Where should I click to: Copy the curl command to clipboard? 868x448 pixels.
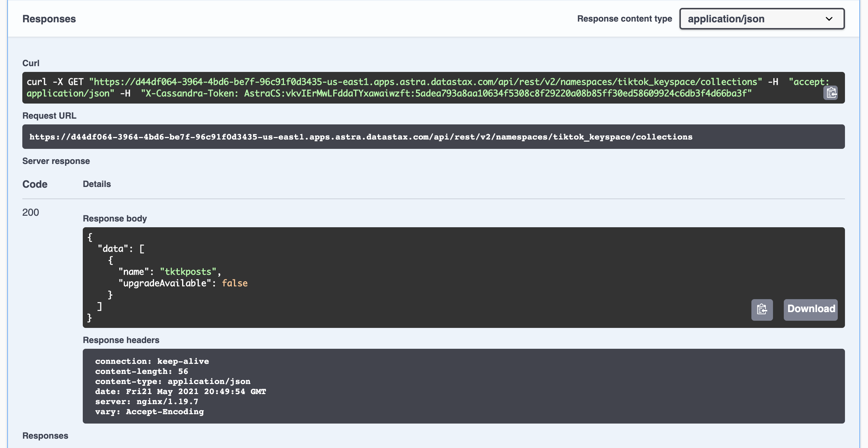click(830, 93)
